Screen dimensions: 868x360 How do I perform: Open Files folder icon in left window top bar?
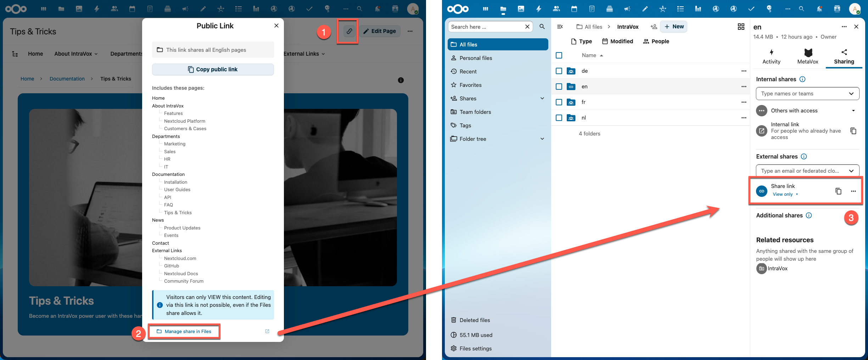point(61,9)
